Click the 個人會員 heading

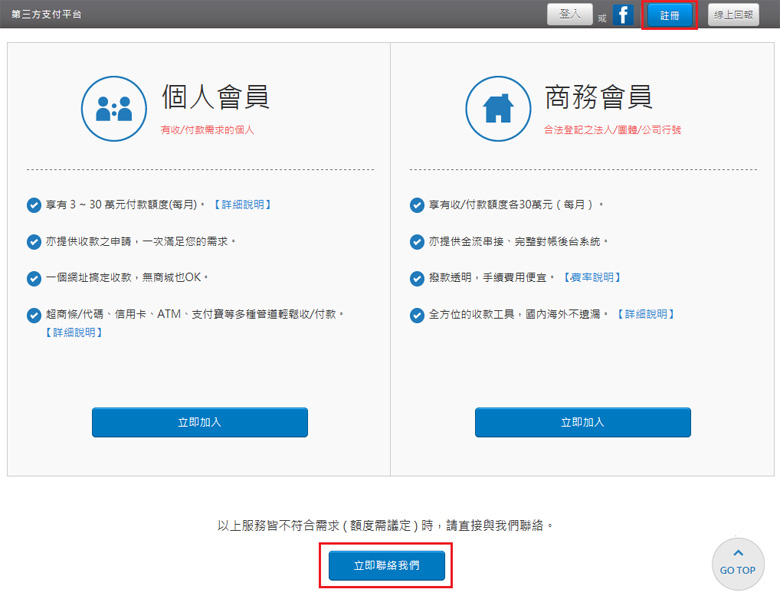pyautogui.click(x=215, y=97)
